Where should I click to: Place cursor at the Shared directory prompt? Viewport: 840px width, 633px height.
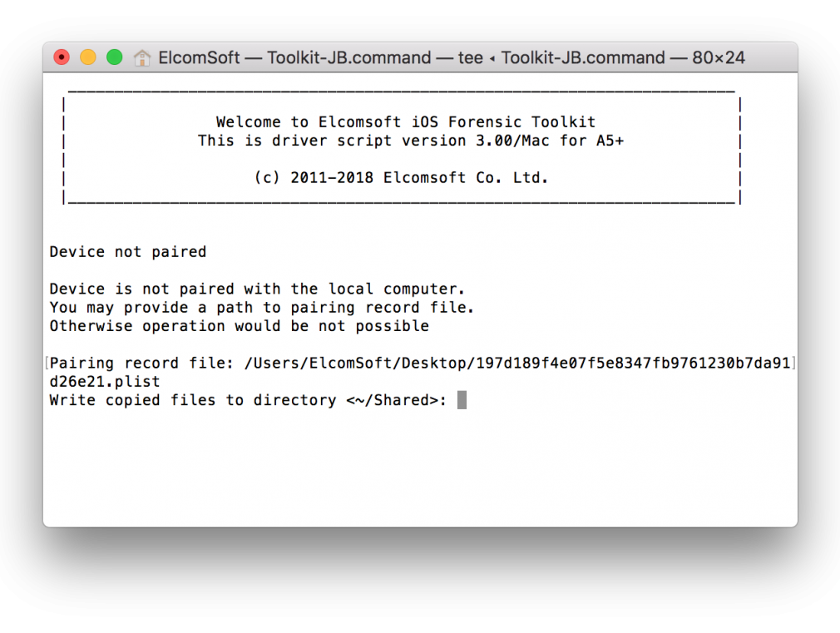[248, 400]
